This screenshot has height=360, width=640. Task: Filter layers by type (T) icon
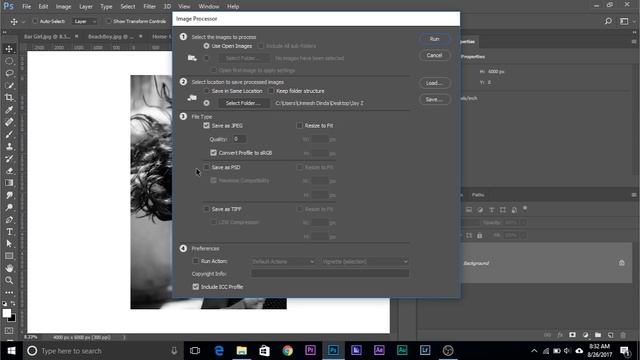tap(491, 210)
